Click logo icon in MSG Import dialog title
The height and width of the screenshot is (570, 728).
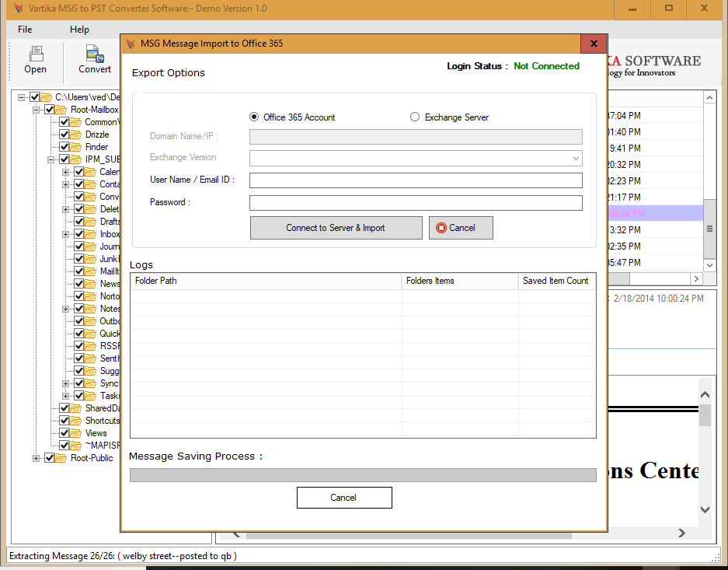pyautogui.click(x=131, y=44)
